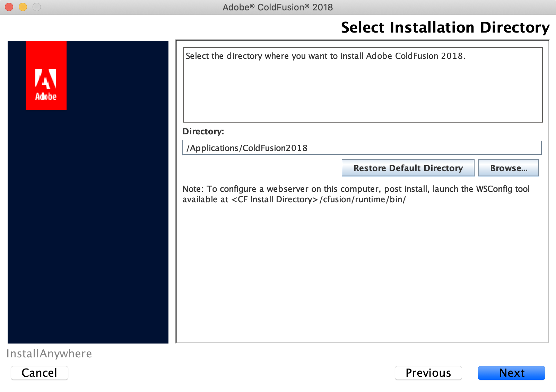556x392 pixels.
Task: Click the WSConfig note text
Action: [356, 194]
